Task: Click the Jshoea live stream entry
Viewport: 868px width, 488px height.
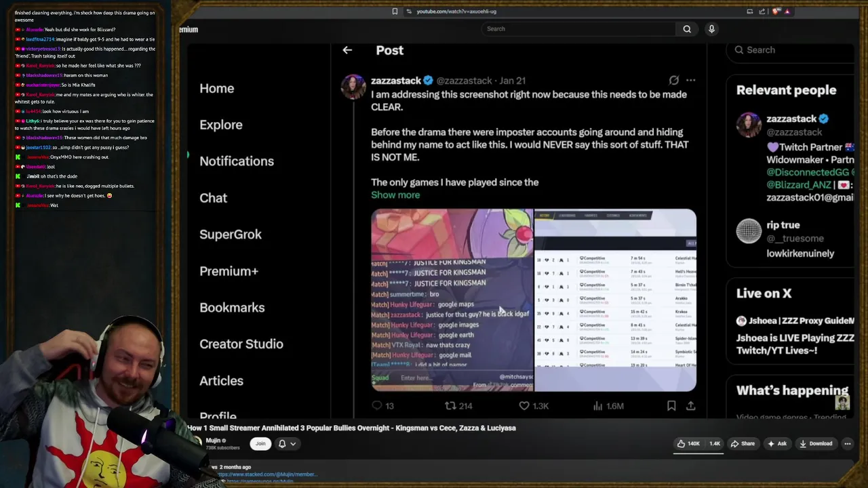Action: [795, 335]
